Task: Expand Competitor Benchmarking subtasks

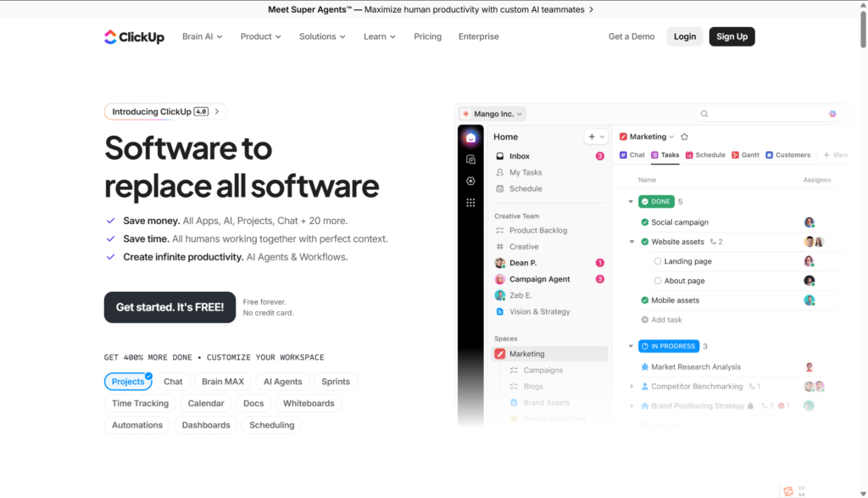Action: click(x=632, y=387)
